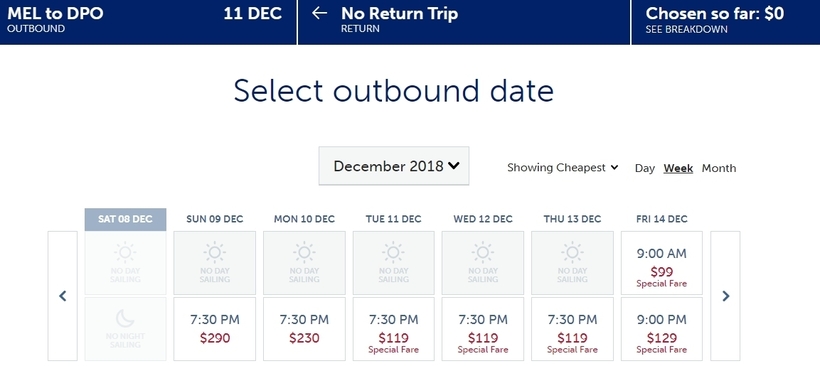This screenshot has width=820, height=366.
Task: Select Friday 9:00 AM $99 day sailing
Action: [662, 263]
